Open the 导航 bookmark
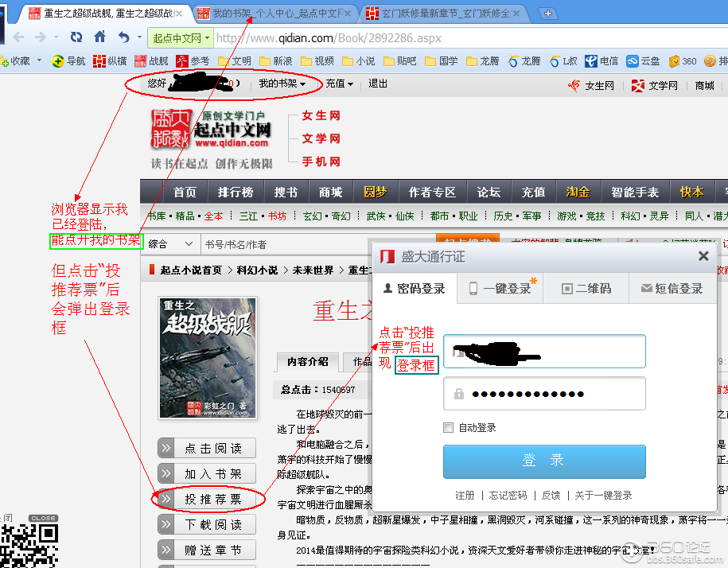This screenshot has width=728, height=568. click(x=68, y=60)
